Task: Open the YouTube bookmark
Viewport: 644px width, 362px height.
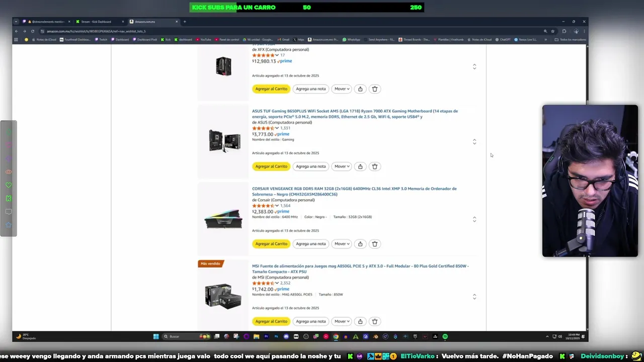Action: pyautogui.click(x=204, y=40)
